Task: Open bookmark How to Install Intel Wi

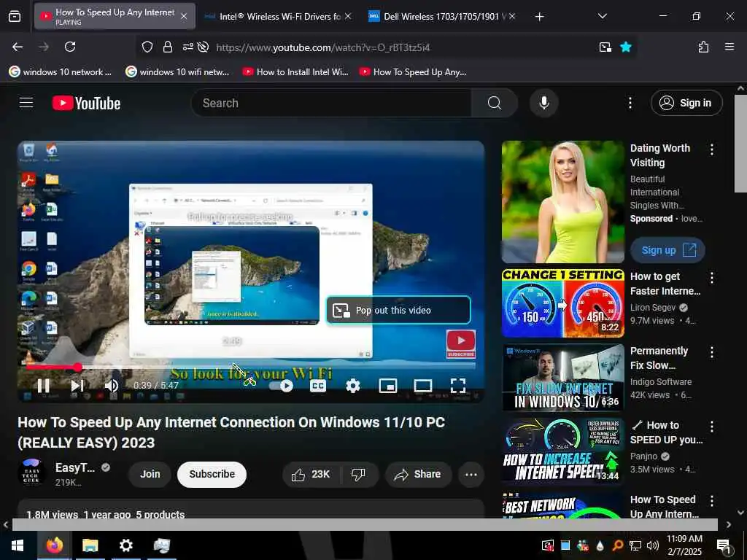Action: click(295, 72)
